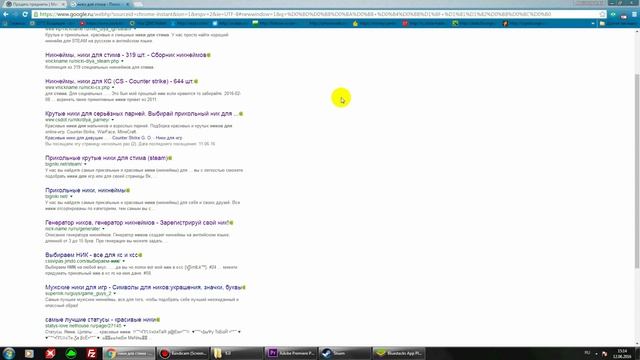Open FileZilla from the taskbar
This screenshot has height=360, width=640.
[91, 353]
